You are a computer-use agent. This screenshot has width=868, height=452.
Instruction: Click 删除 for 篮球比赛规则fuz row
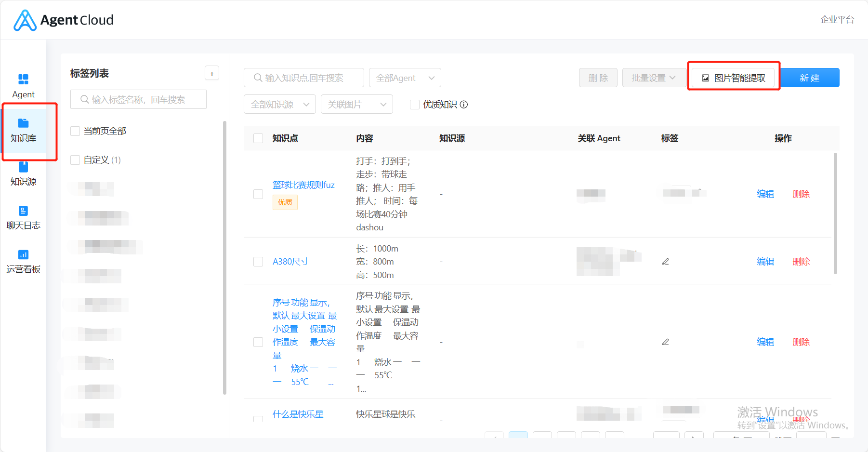coord(801,194)
